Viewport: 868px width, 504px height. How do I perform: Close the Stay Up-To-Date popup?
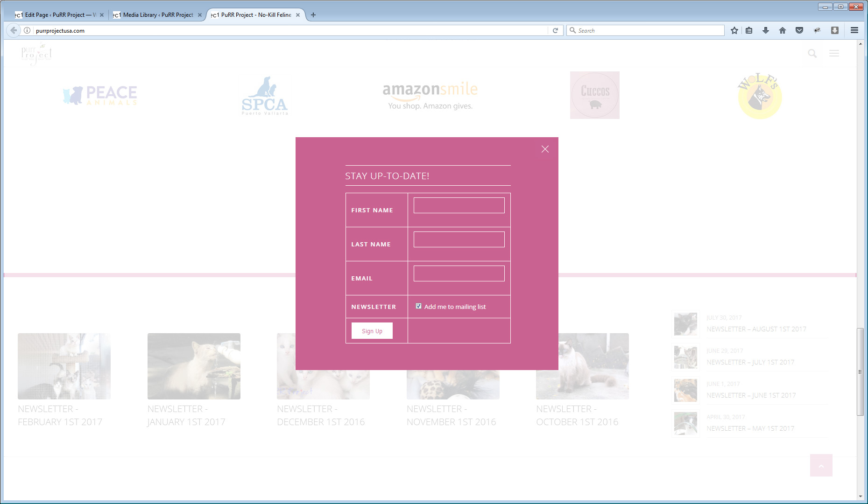(x=545, y=149)
